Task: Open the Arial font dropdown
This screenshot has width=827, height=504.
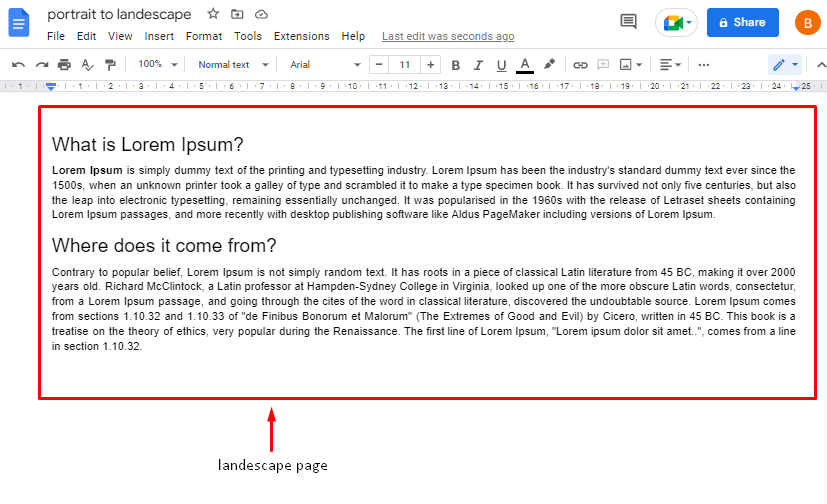Action: click(324, 64)
